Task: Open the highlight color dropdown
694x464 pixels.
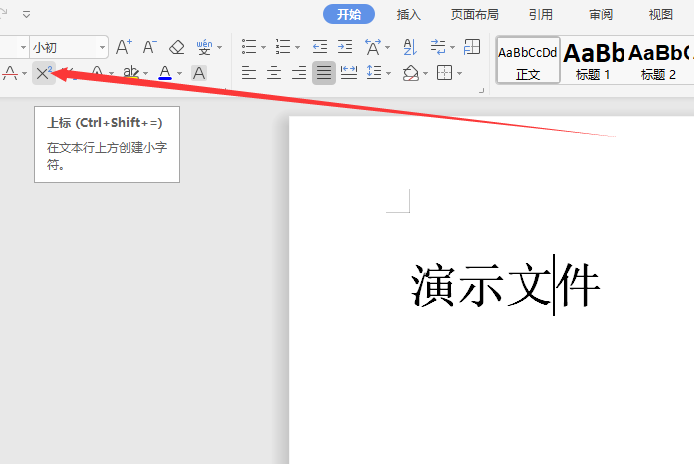Action: [x=145, y=73]
